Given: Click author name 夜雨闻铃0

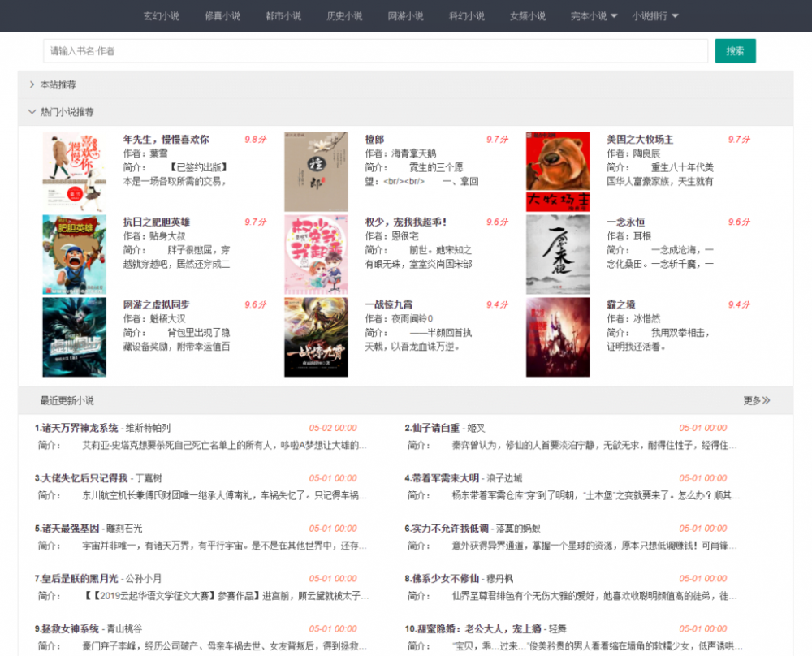Looking at the screenshot, I should pos(412,318).
